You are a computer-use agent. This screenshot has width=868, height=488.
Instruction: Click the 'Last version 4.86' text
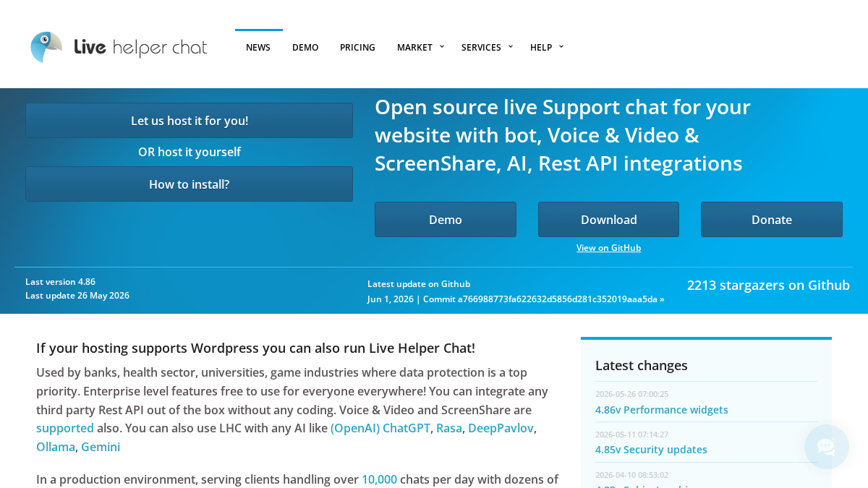(60, 282)
